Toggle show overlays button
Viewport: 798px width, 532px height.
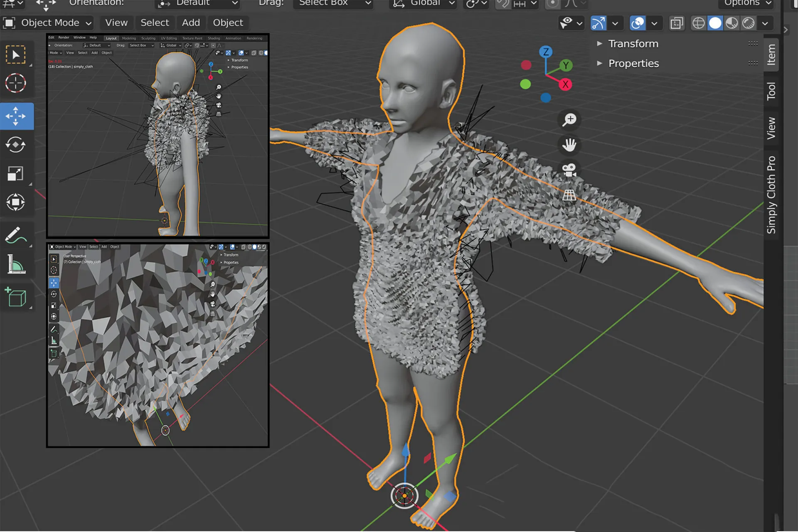(x=638, y=23)
